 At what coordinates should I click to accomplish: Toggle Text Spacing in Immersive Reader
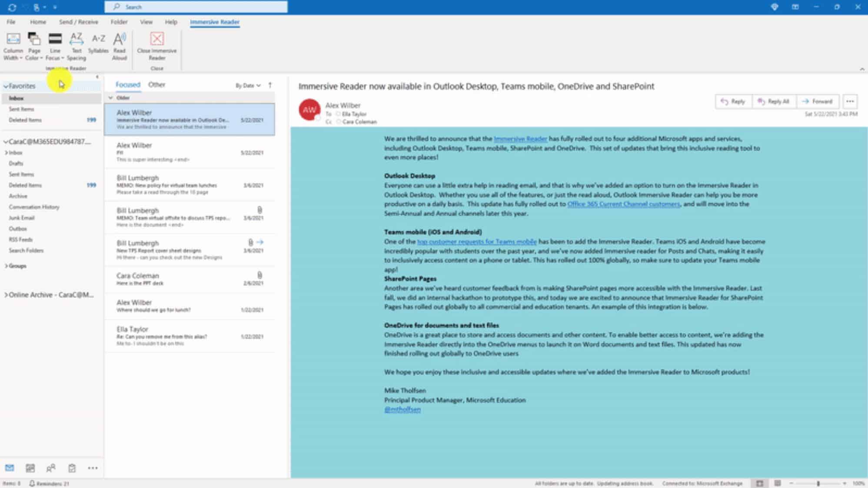[x=76, y=47]
